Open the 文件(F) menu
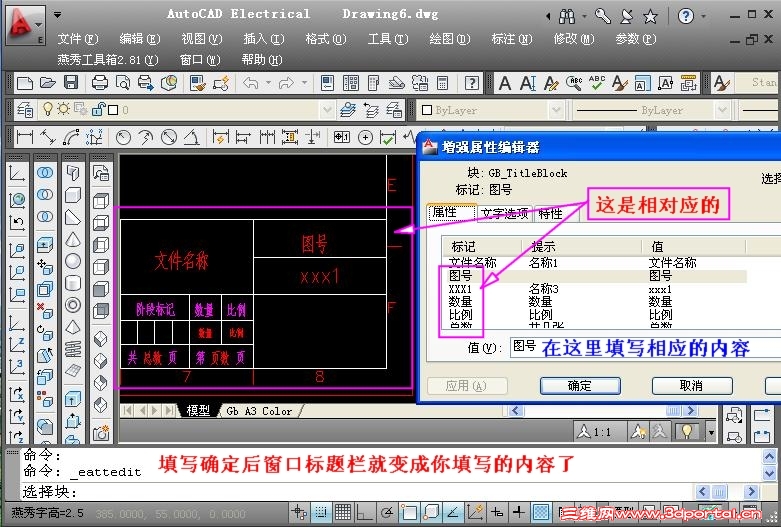The width and height of the screenshot is (781, 527). click(x=78, y=39)
